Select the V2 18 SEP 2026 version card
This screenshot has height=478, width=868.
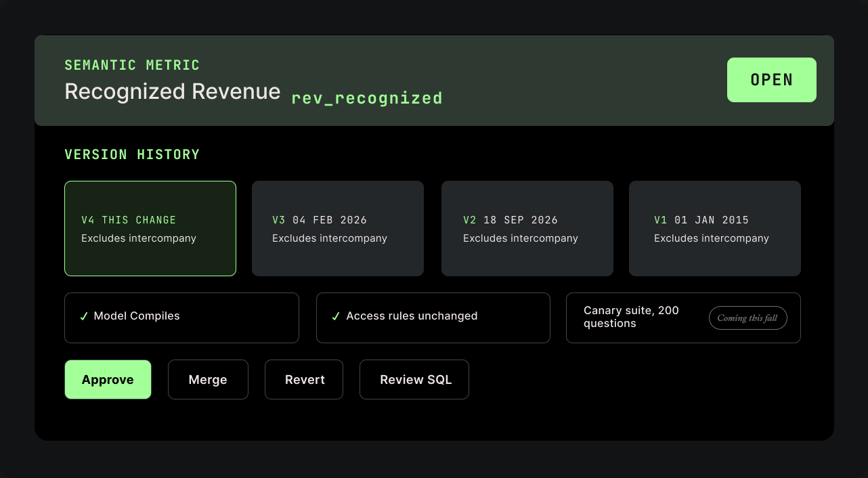click(527, 228)
